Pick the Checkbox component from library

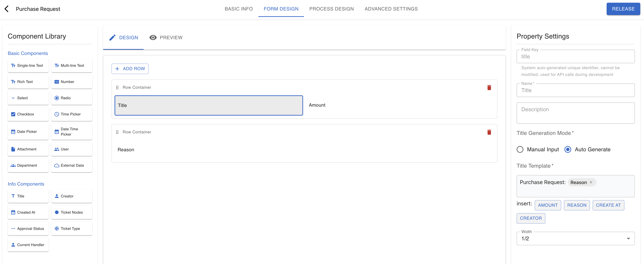[28, 114]
